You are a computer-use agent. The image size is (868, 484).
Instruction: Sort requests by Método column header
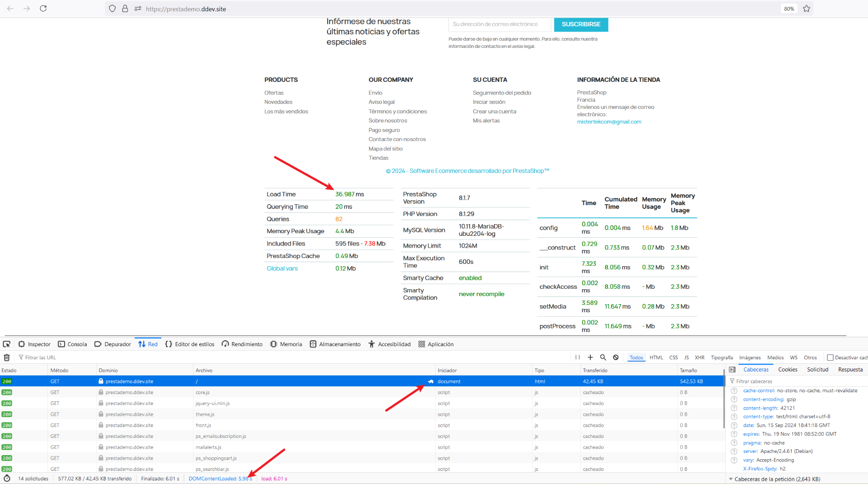point(72,370)
